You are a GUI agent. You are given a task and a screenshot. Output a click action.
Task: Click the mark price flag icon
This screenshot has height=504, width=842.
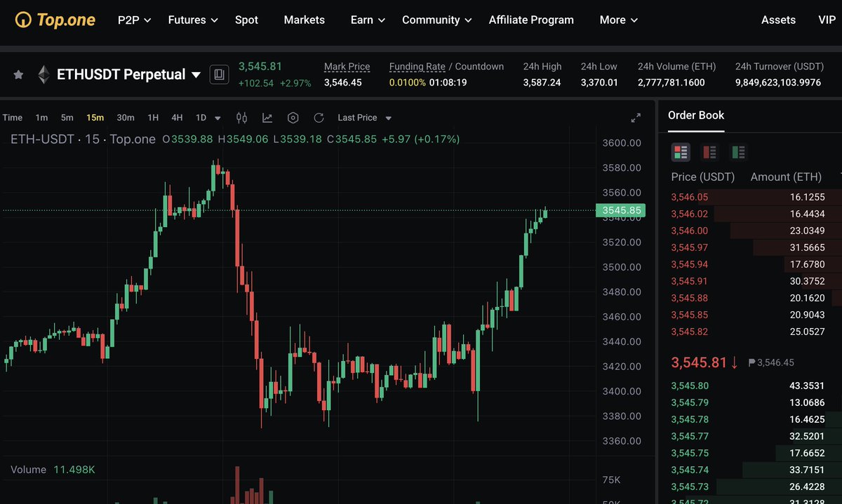[x=752, y=362]
